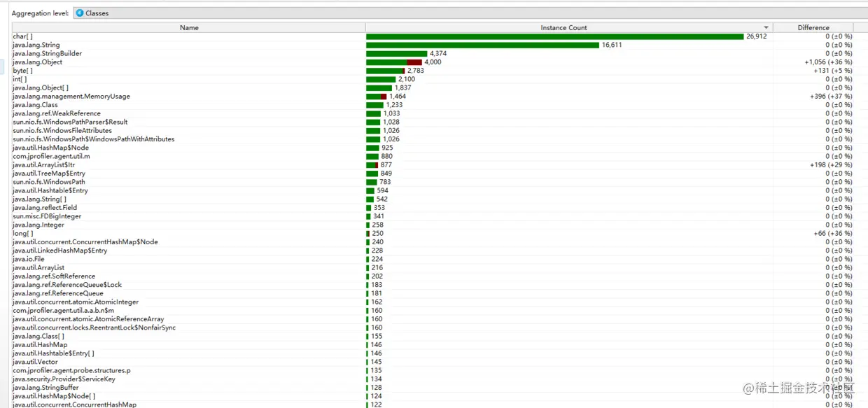Click the blue Classes icon in aggregation selector
The image size is (868, 408).
click(x=80, y=13)
